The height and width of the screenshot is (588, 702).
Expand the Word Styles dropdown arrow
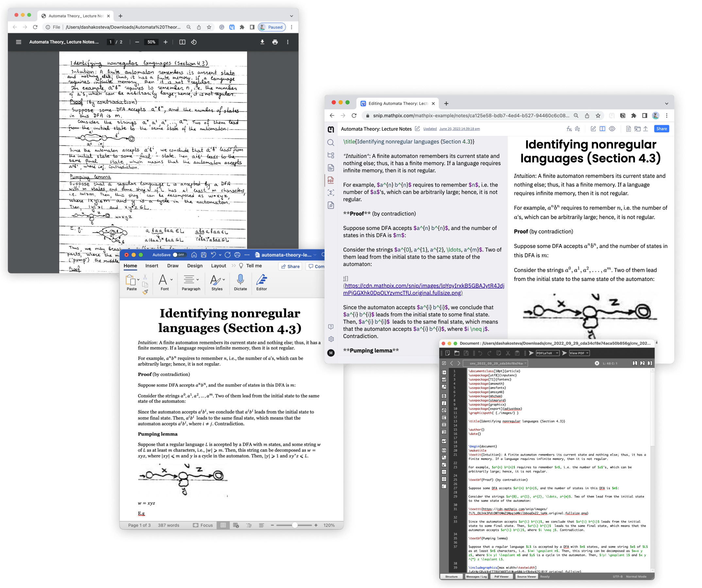pyautogui.click(x=224, y=280)
